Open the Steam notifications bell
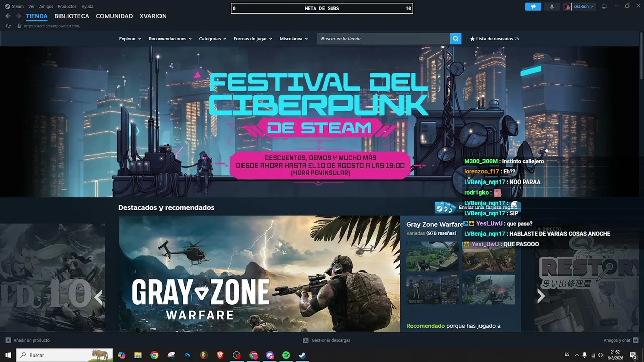Screen dimensions: 644x362 point(552,6)
